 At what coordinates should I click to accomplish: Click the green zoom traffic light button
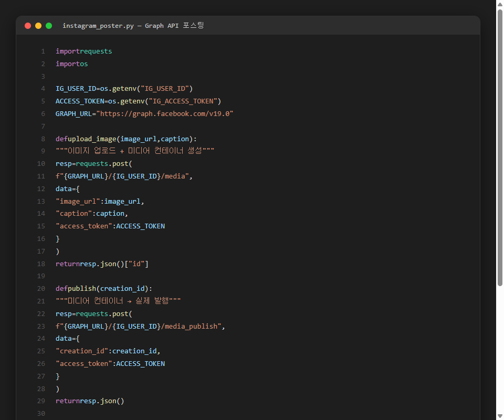[x=48, y=25]
